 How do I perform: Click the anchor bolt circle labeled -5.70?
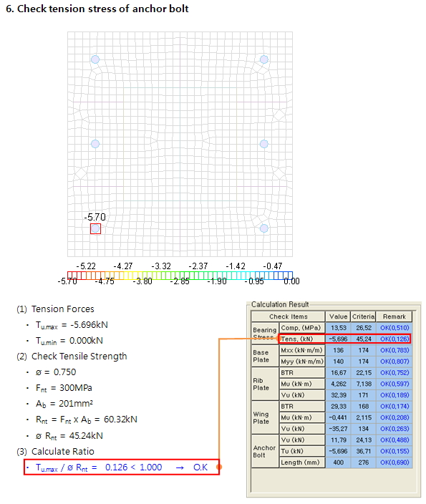tap(95, 228)
